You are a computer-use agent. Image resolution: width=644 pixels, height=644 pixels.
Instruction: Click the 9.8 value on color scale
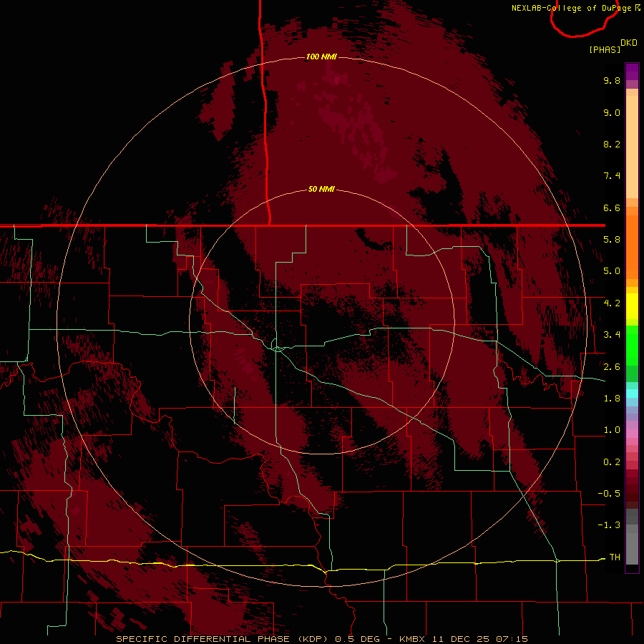(612, 80)
